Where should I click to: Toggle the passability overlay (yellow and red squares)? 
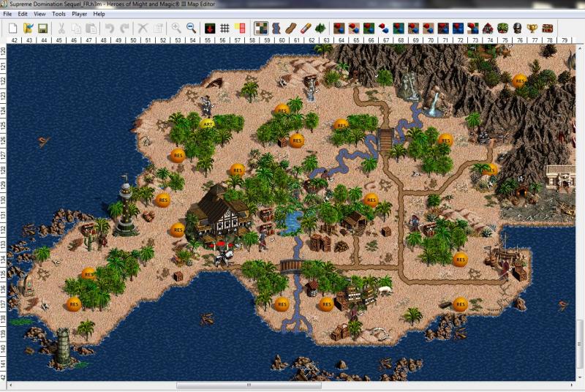point(240,29)
